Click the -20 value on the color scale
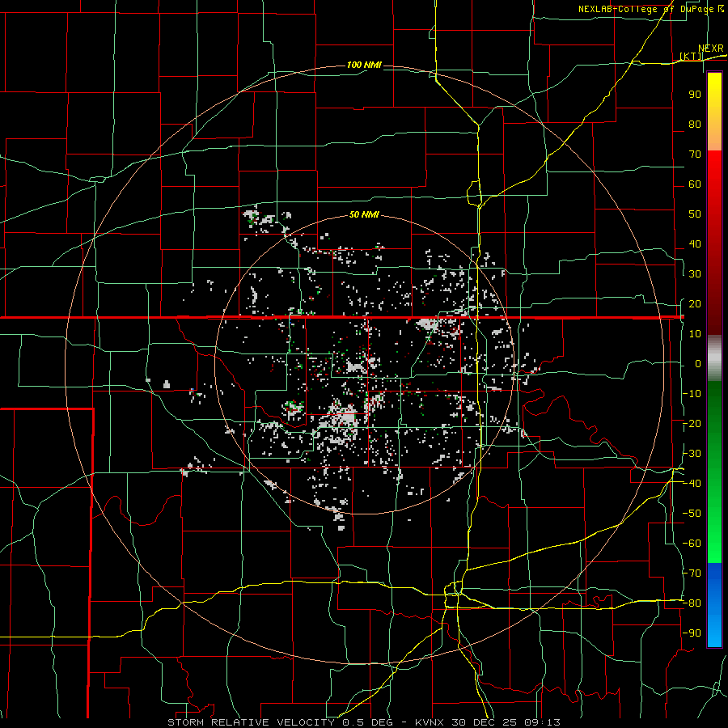This screenshot has height=728, width=728. [692, 423]
